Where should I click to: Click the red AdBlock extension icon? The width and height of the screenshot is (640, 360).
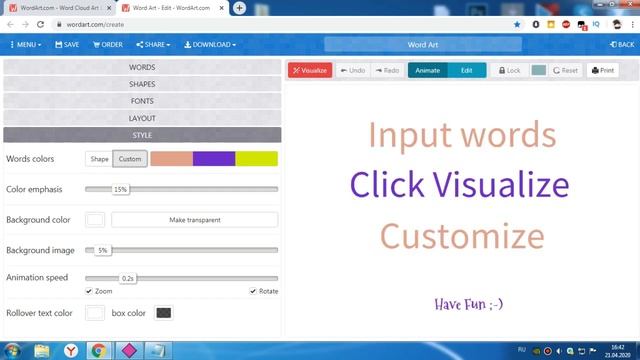(x=566, y=24)
